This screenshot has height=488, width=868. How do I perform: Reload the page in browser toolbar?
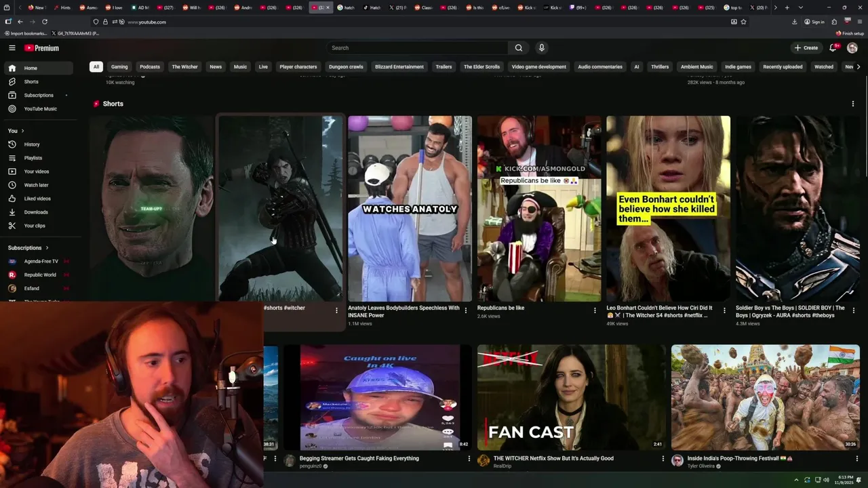pos(45,22)
